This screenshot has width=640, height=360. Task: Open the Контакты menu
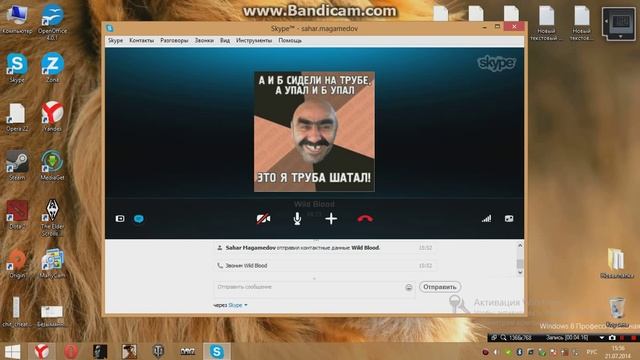coord(142,40)
